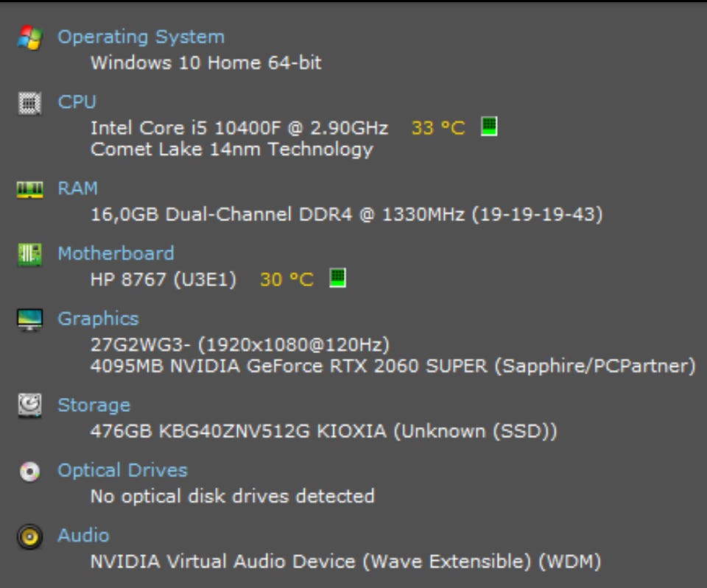Click the Motherboard circuit icon

click(x=29, y=255)
